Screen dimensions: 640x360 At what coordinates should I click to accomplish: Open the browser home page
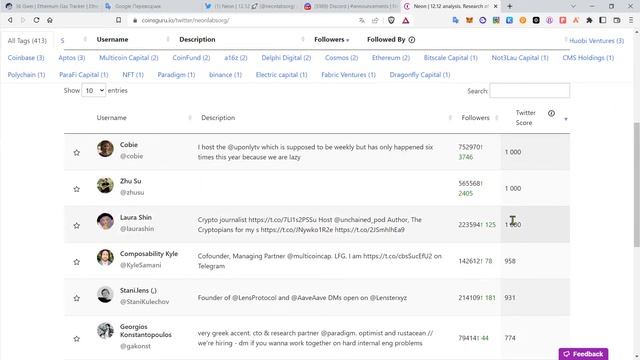pos(50,20)
